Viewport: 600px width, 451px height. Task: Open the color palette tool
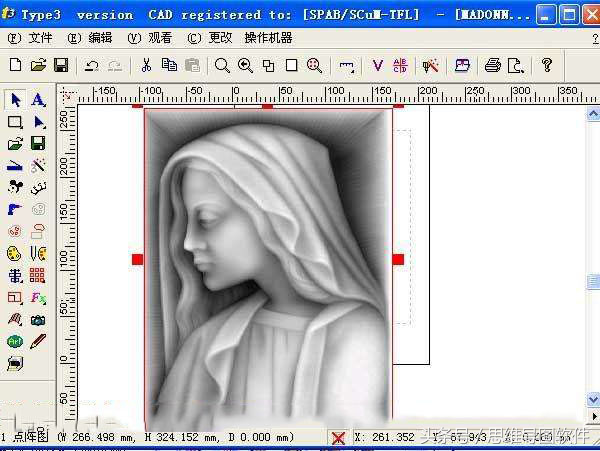pos(14,253)
